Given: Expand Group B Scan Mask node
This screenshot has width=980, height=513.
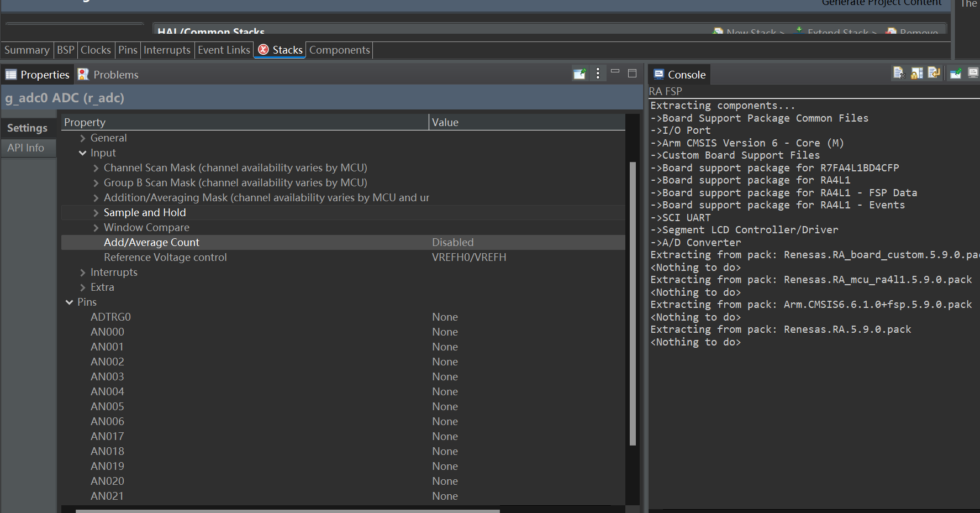Looking at the screenshot, I should pyautogui.click(x=96, y=183).
